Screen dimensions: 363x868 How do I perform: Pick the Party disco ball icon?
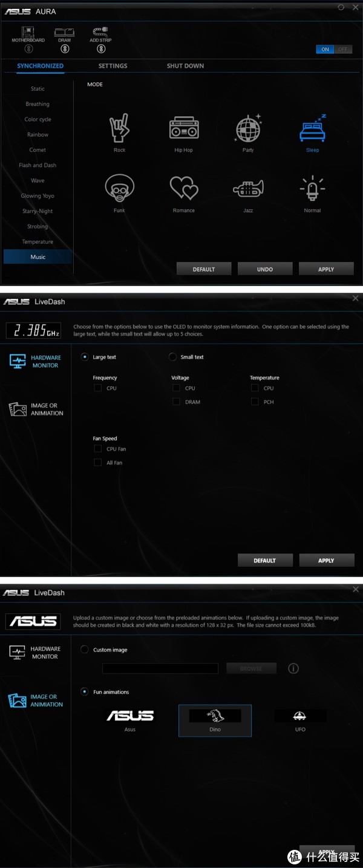[248, 128]
